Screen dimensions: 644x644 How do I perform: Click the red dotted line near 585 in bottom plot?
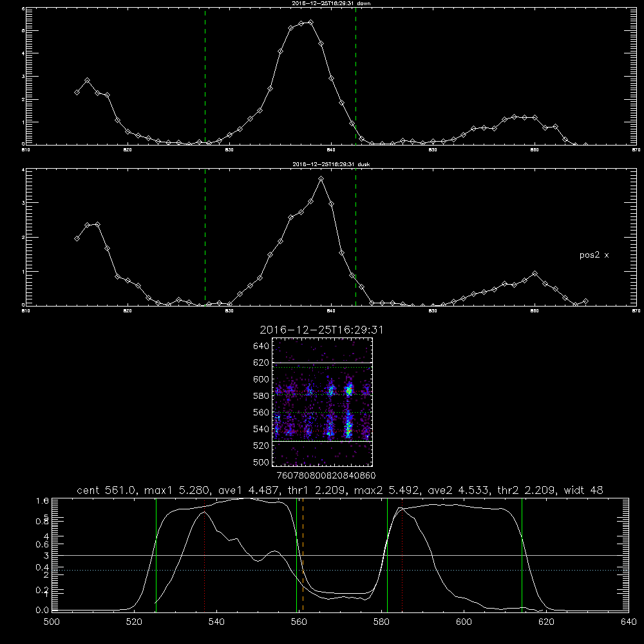[402, 554]
